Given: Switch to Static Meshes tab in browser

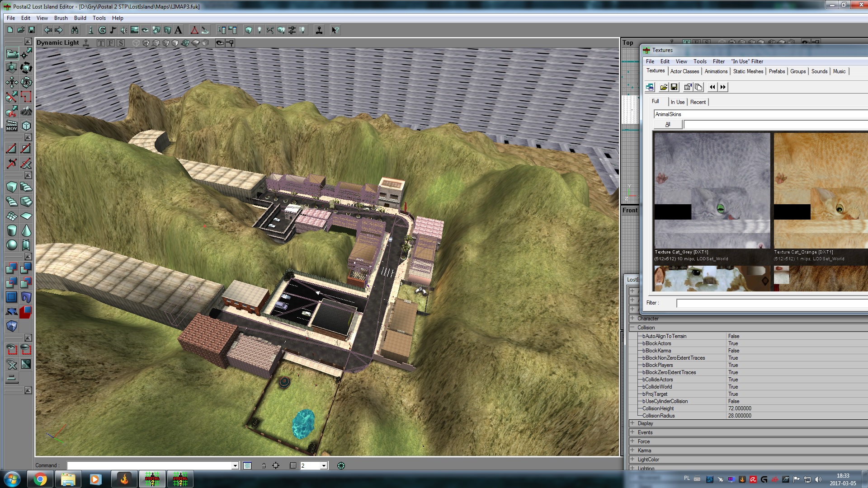Looking at the screenshot, I should (x=748, y=71).
